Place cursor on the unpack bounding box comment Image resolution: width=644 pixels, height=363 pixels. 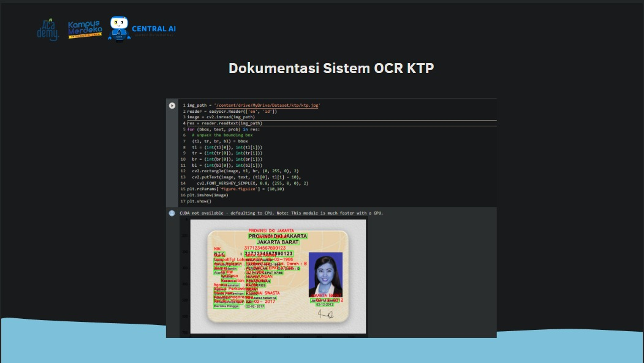click(222, 136)
